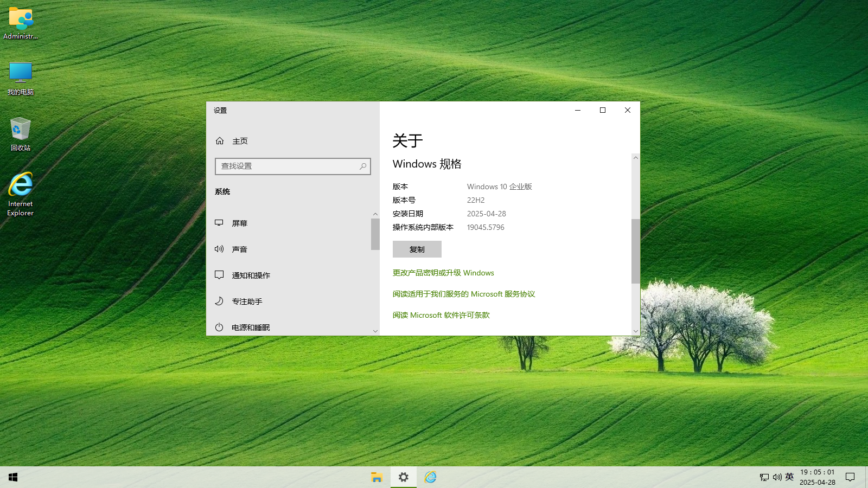Image resolution: width=868 pixels, height=488 pixels.
Task: Click the 屏幕 display monitor icon
Action: click(219, 223)
